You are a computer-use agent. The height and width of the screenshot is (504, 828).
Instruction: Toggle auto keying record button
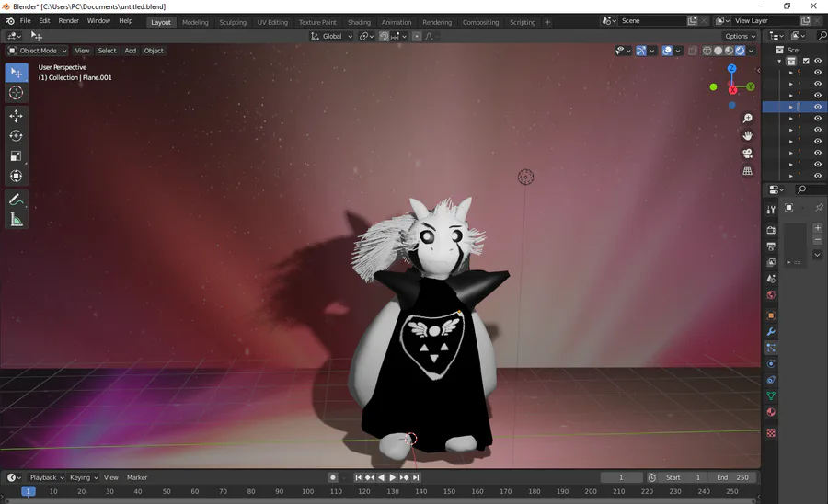(333, 477)
